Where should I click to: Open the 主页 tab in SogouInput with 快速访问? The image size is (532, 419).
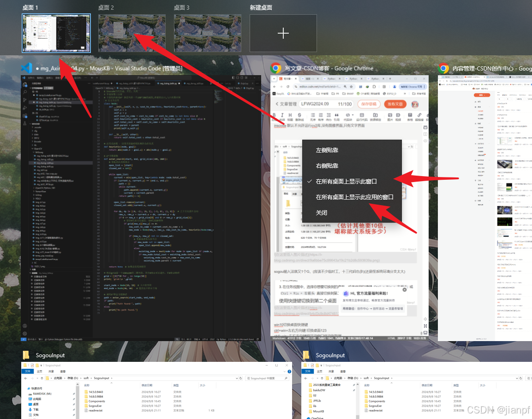click(40, 372)
